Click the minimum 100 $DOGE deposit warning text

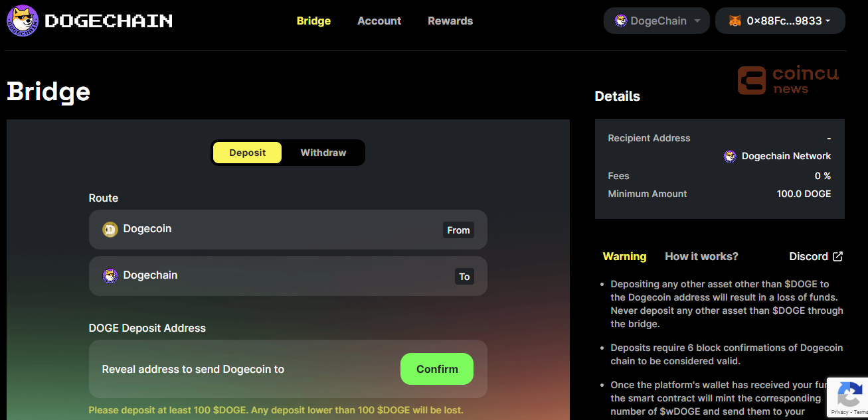(276, 410)
